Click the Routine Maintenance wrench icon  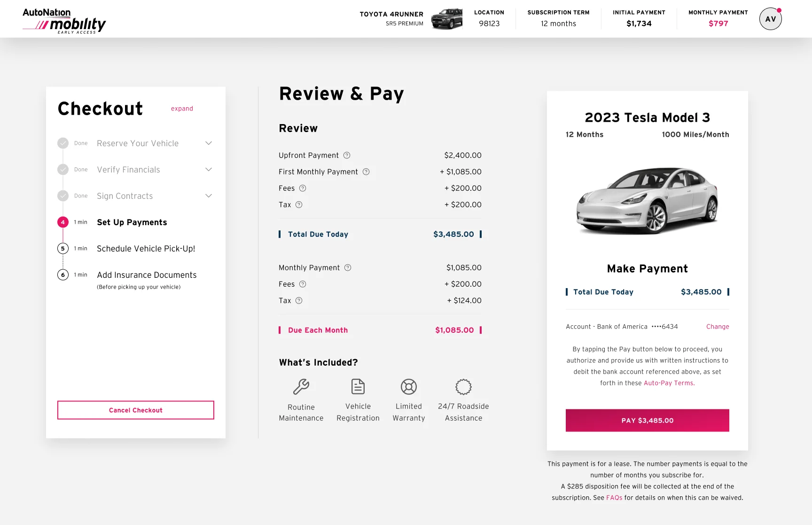[x=301, y=387]
